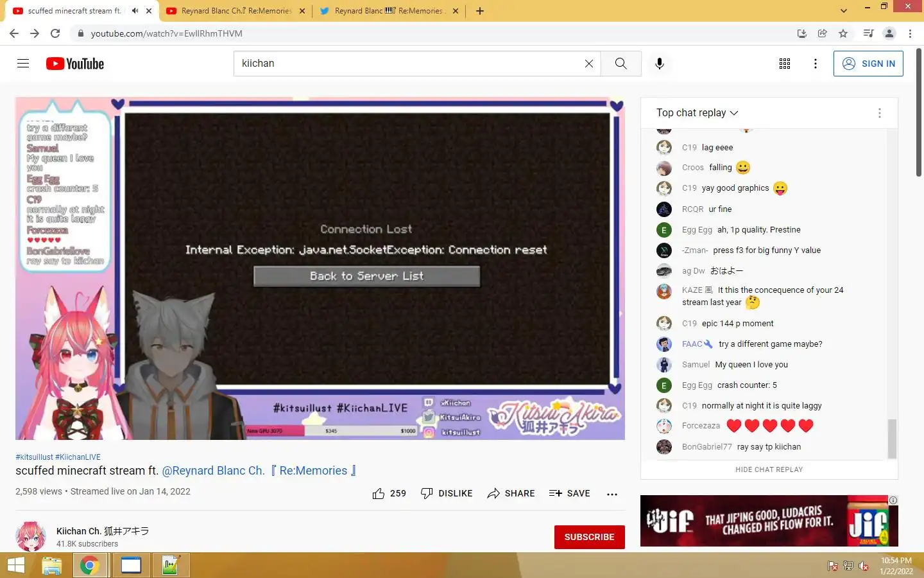Open the chat options three-dot menu
The image size is (924, 578).
click(x=879, y=113)
